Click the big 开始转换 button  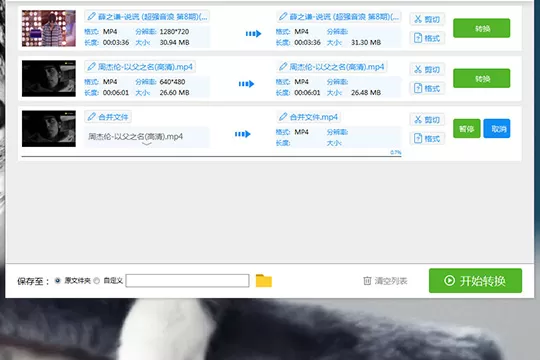pos(475,281)
